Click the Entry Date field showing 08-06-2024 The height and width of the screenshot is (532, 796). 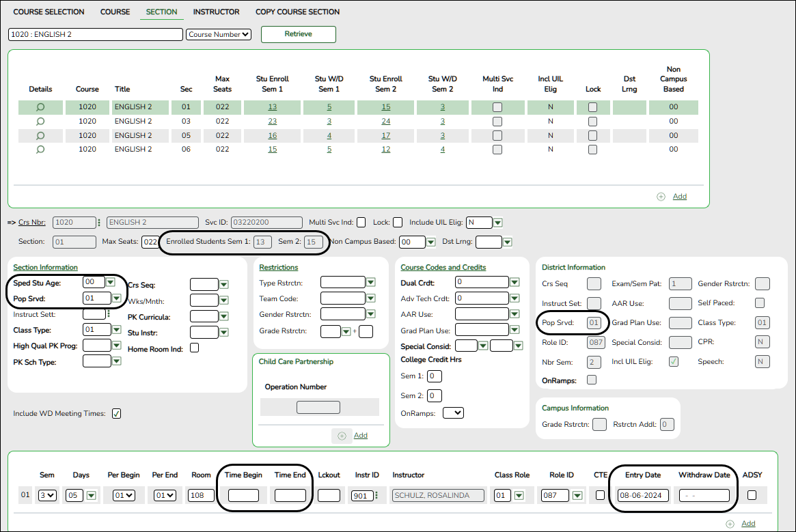[x=642, y=496]
